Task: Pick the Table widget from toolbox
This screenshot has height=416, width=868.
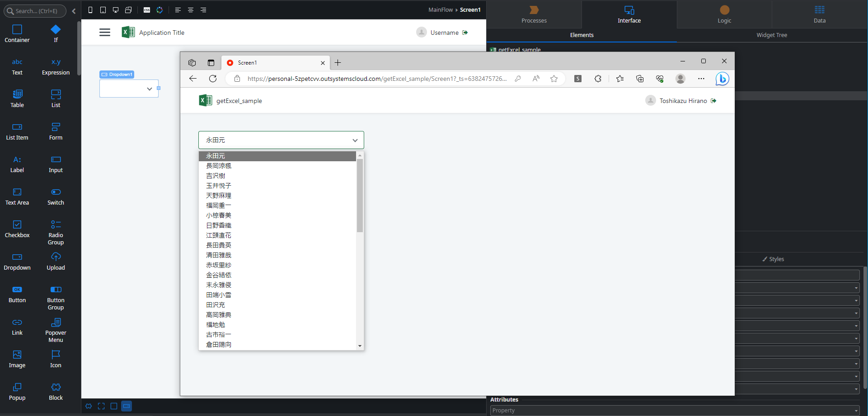Action: (17, 98)
